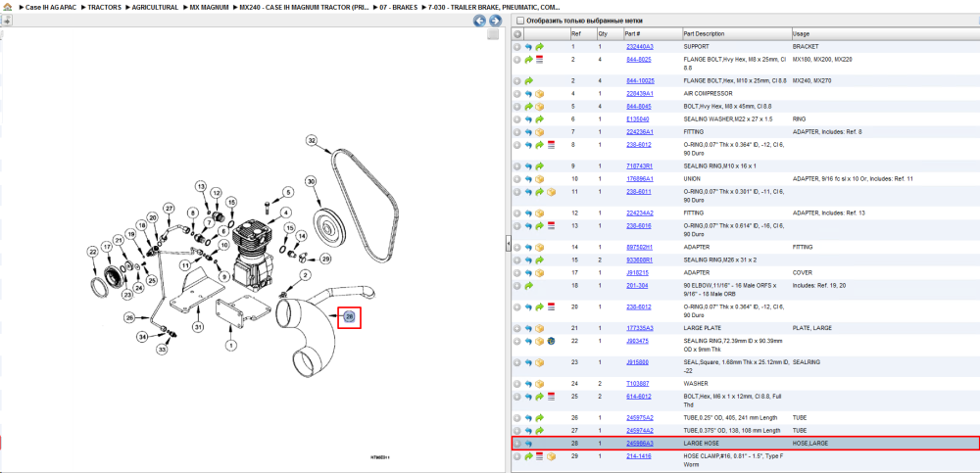
Task: Open part number 232440A3 link
Action: pos(639,47)
